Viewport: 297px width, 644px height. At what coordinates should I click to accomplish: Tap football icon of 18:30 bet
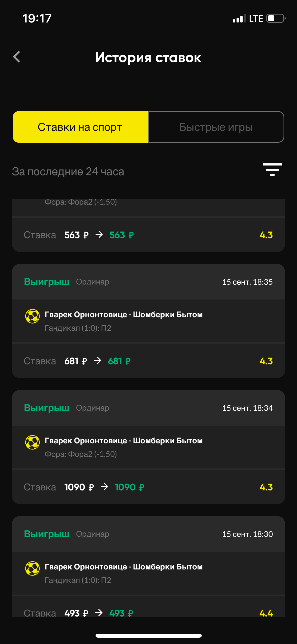coord(32,568)
